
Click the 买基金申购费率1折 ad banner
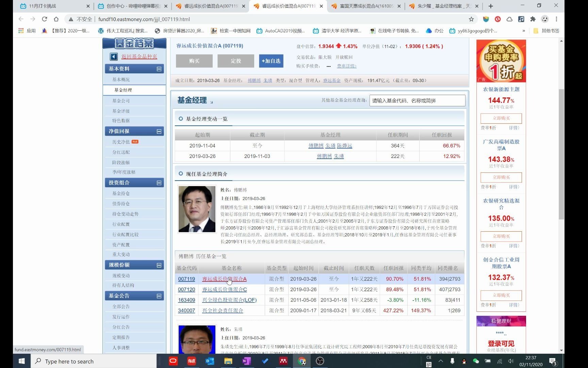pos(501,61)
